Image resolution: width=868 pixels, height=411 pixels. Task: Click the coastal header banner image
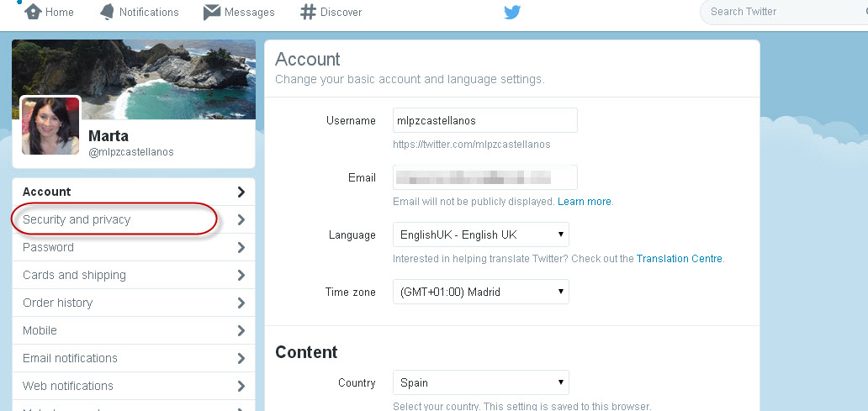click(x=134, y=79)
